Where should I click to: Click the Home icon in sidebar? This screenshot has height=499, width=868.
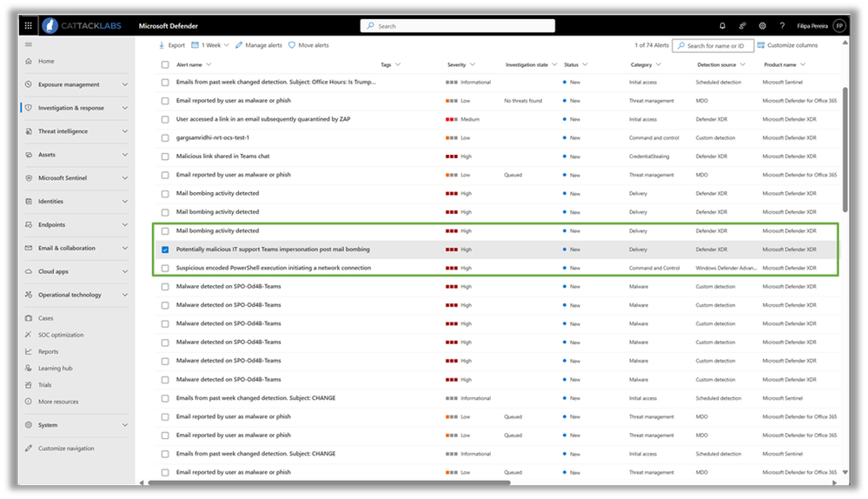28,61
